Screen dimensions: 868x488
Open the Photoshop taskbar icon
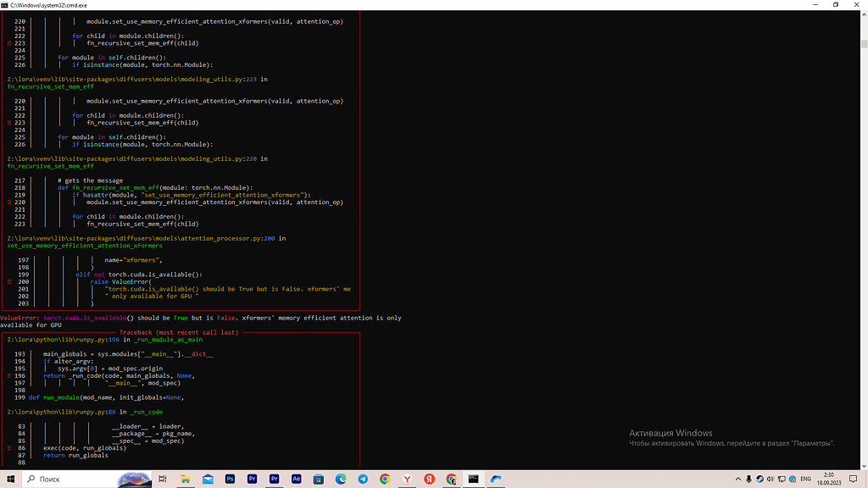click(x=230, y=480)
